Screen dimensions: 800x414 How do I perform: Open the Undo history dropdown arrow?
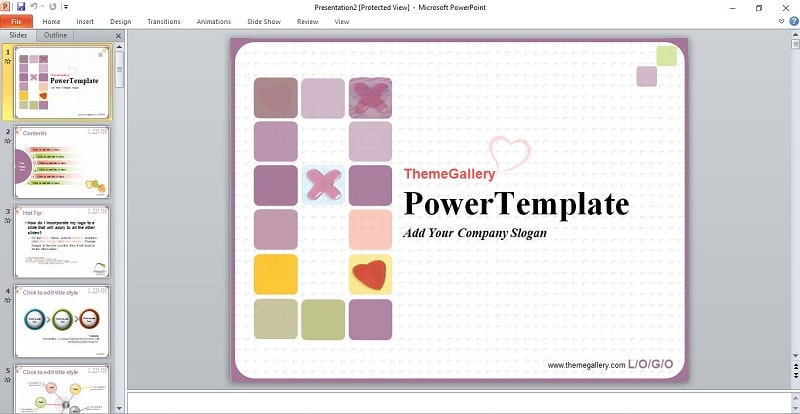42,7
